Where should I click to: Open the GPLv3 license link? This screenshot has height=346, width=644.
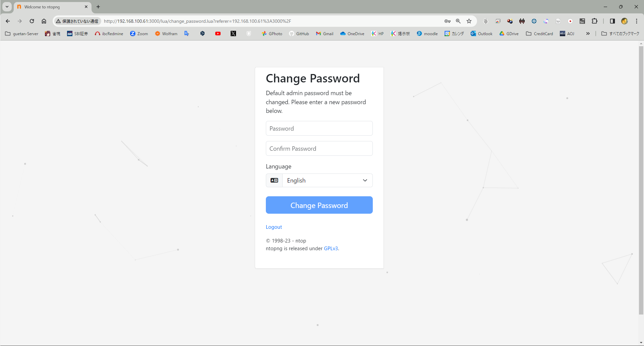pos(331,249)
